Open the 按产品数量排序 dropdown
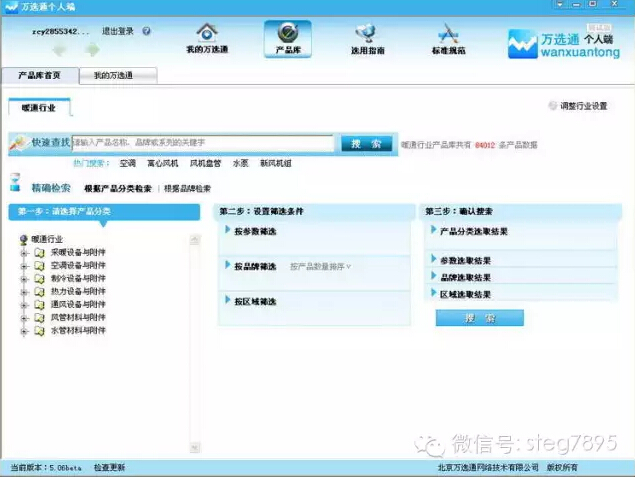This screenshot has height=477, width=635. [320, 266]
